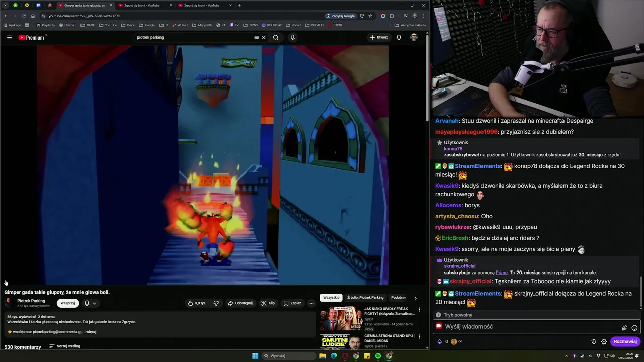
Task: Start voice search with microphone icon
Action: tap(292, 37)
